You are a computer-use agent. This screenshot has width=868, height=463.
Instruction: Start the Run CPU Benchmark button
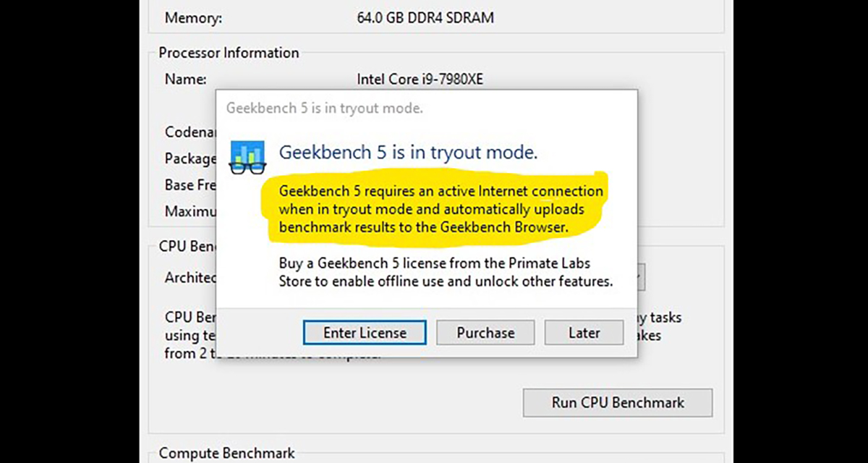[x=617, y=402]
